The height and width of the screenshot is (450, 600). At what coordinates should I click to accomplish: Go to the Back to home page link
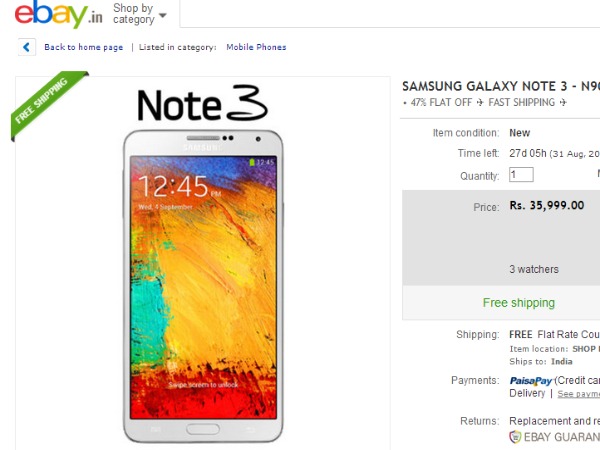coord(83,47)
